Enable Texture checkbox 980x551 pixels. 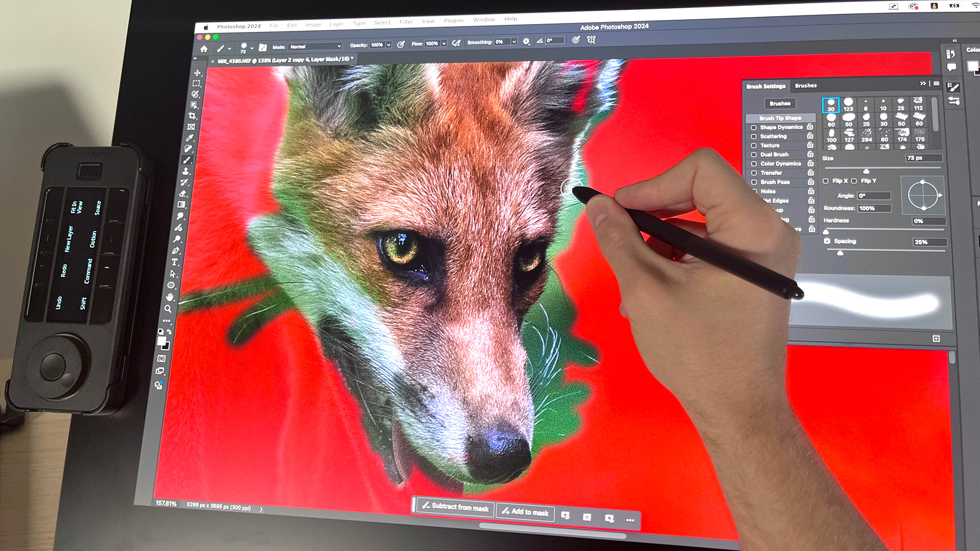[754, 145]
